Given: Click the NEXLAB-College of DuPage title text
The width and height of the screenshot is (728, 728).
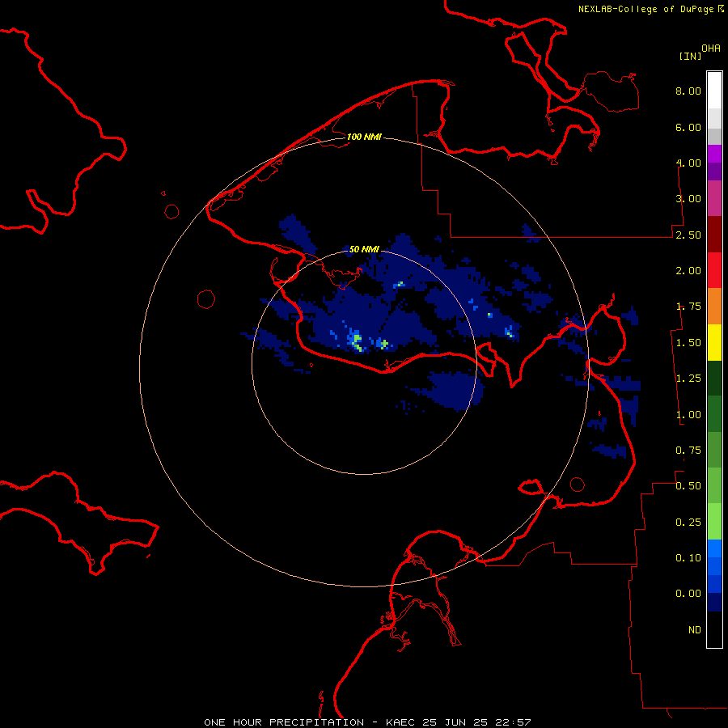Looking at the screenshot, I should coord(645,9).
